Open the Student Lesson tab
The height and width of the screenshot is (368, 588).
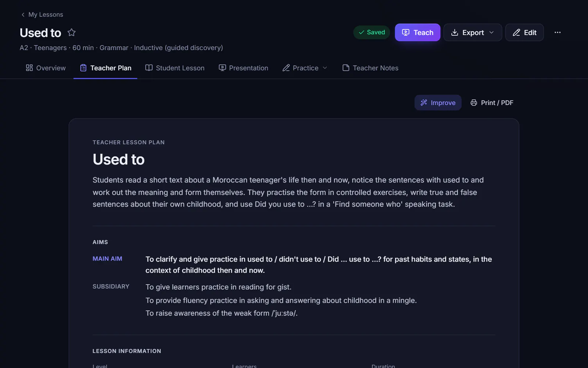point(175,68)
